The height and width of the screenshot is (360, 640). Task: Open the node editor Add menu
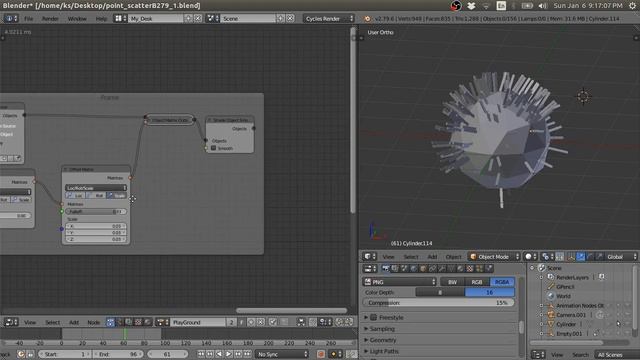click(x=74, y=322)
